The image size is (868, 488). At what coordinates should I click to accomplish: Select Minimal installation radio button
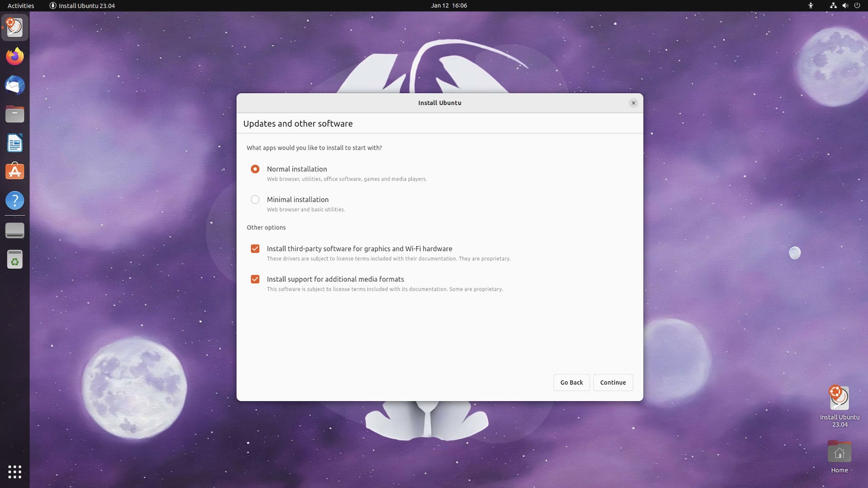[x=255, y=199]
